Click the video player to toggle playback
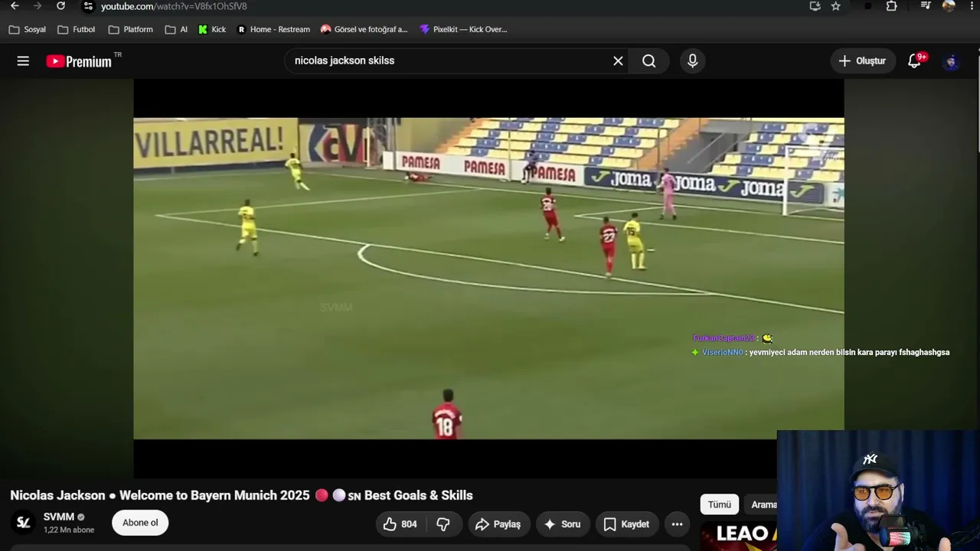This screenshot has height=551, width=980. tap(488, 278)
